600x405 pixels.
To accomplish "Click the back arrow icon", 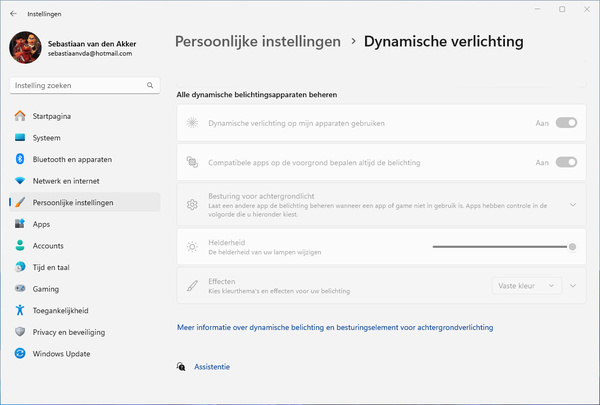I will click(x=13, y=14).
